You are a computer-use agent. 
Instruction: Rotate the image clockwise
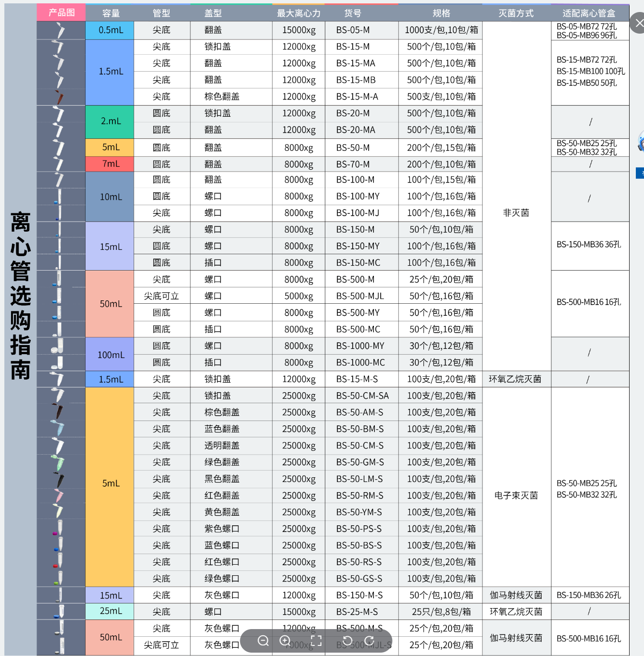[x=370, y=641]
